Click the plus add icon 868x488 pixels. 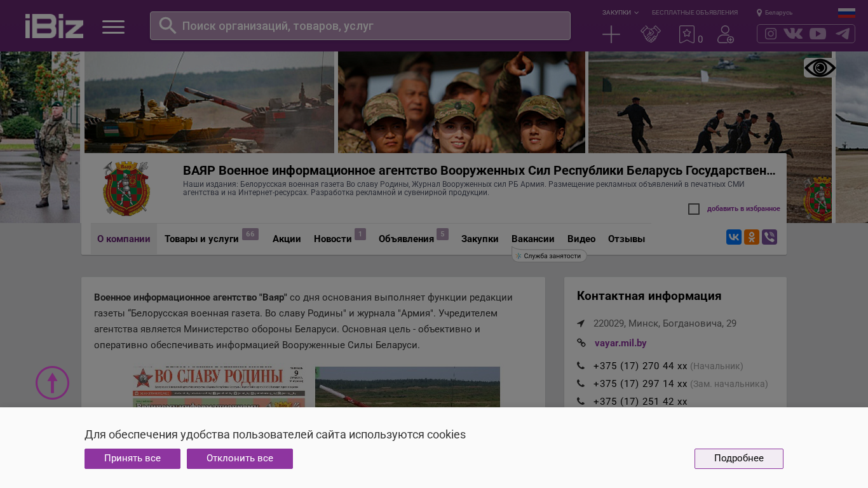coord(611,34)
